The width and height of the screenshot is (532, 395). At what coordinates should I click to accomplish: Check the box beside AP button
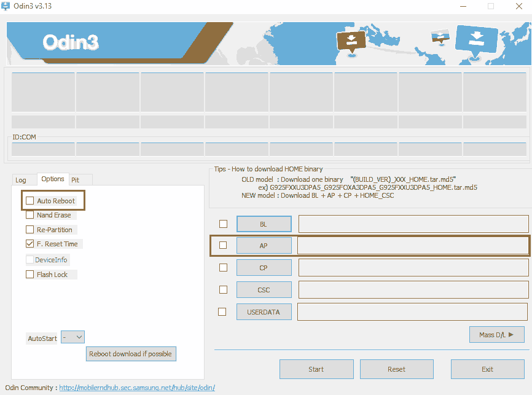coord(223,245)
